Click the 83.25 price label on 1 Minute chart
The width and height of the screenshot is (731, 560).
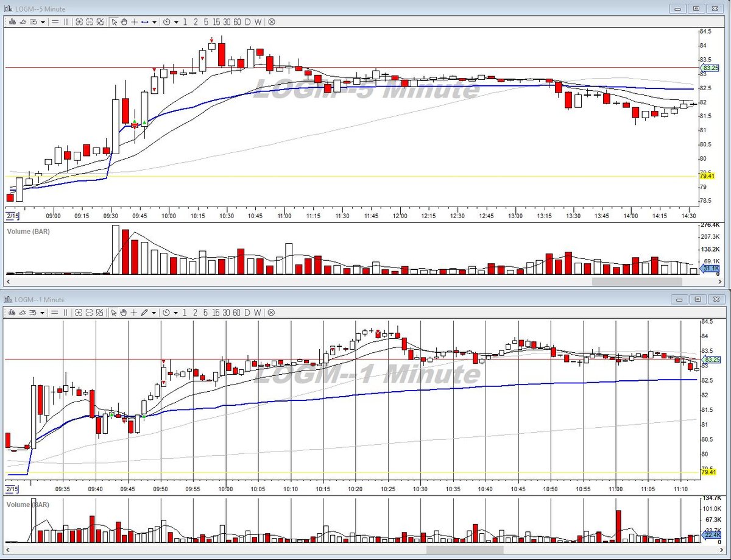click(711, 360)
